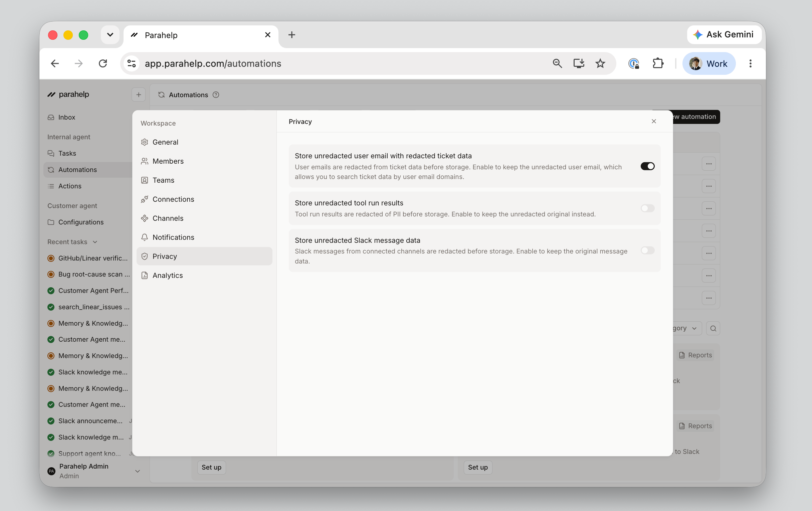Open the tab search dropdown arrow

[110, 35]
